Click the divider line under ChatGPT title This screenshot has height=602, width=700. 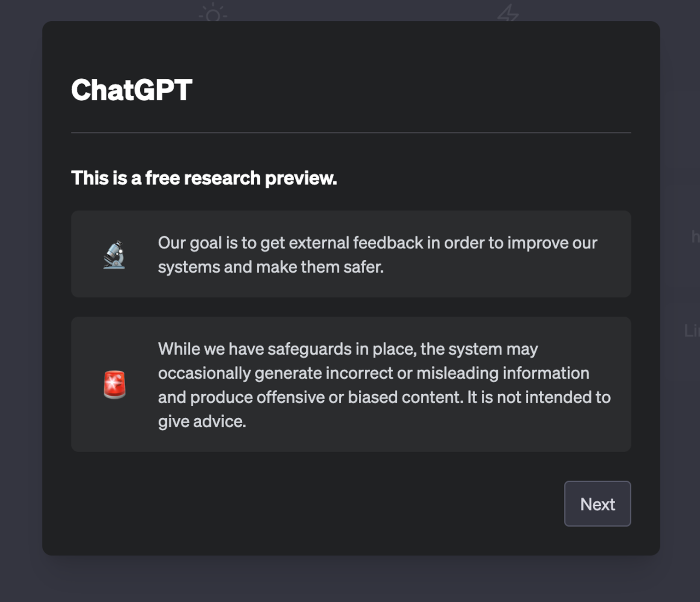(x=351, y=132)
